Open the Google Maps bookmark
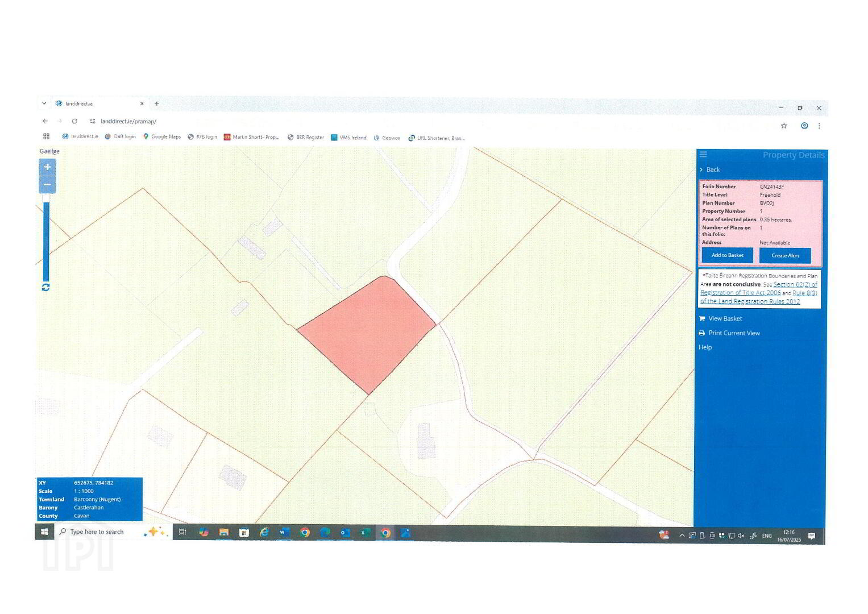This screenshot has height=614, width=868. pyautogui.click(x=162, y=137)
